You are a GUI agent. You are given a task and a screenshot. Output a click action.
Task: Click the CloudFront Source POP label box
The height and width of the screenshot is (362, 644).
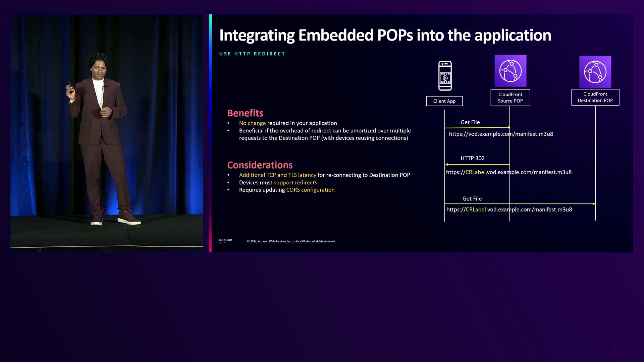click(510, 98)
